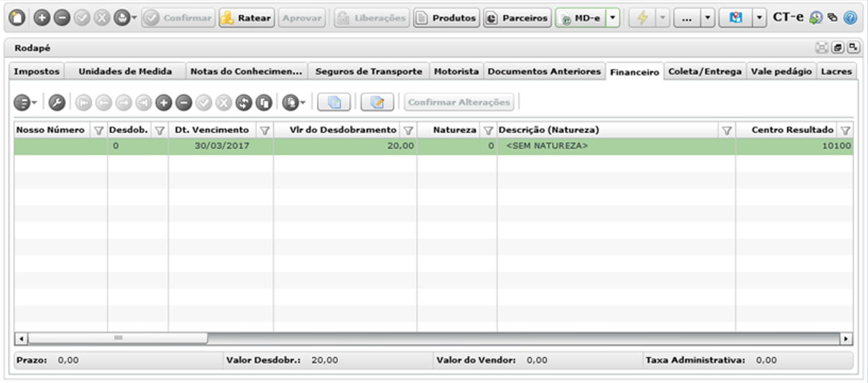Click the clock history icon next to CT-e

point(815,18)
